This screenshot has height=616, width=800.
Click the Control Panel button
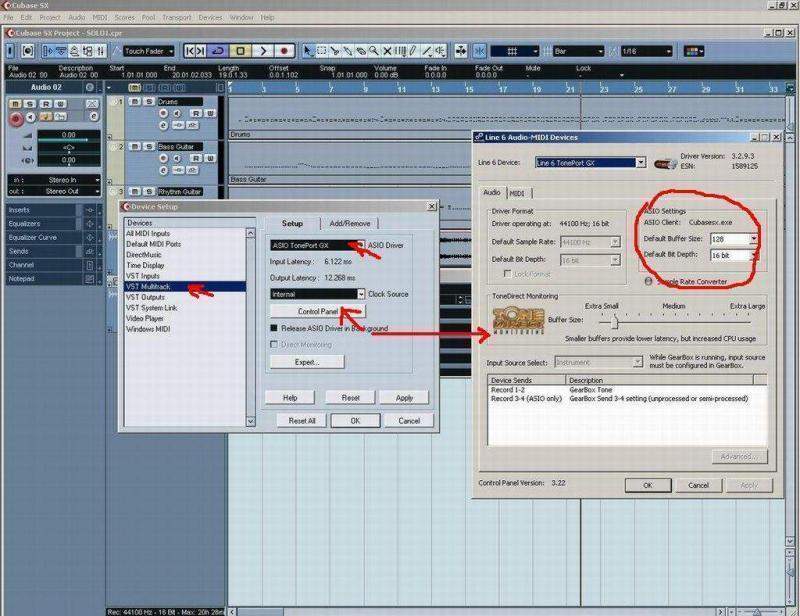tap(317, 311)
